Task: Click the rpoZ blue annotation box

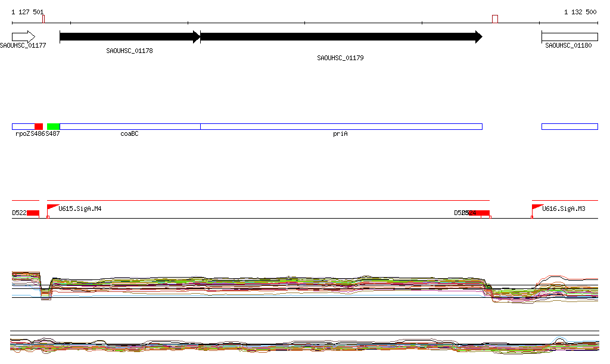Action: point(23,126)
